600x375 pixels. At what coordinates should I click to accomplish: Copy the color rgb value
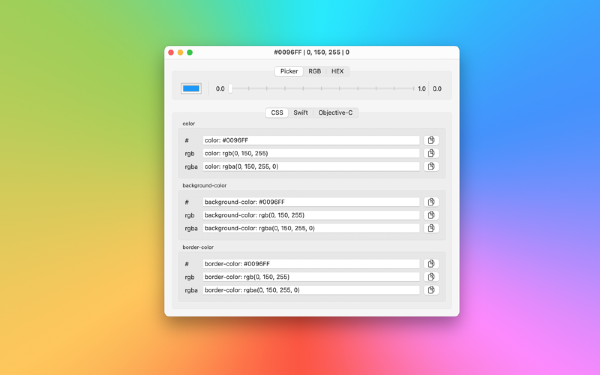[x=431, y=153]
